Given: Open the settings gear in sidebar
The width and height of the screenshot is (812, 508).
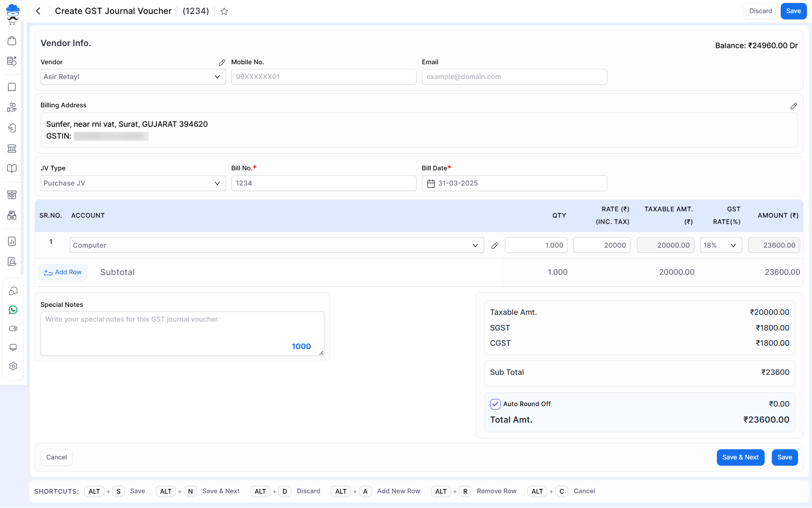Looking at the screenshot, I should pyautogui.click(x=13, y=366).
